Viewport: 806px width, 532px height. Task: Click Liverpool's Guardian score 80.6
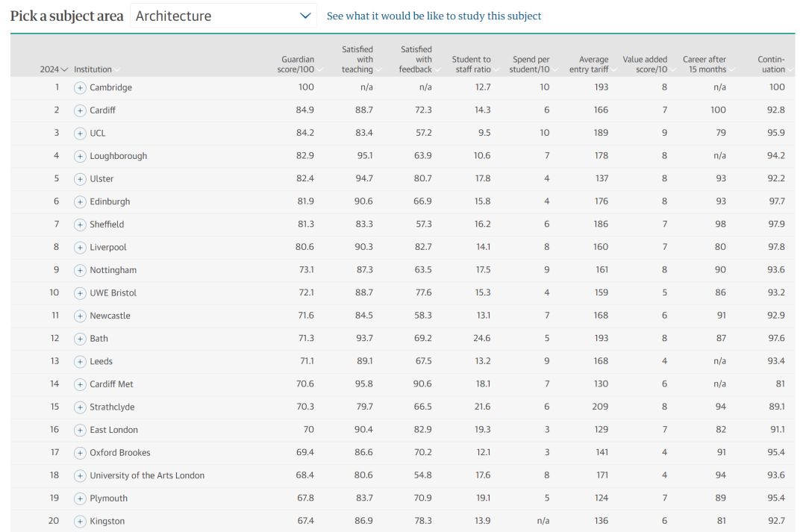click(304, 247)
